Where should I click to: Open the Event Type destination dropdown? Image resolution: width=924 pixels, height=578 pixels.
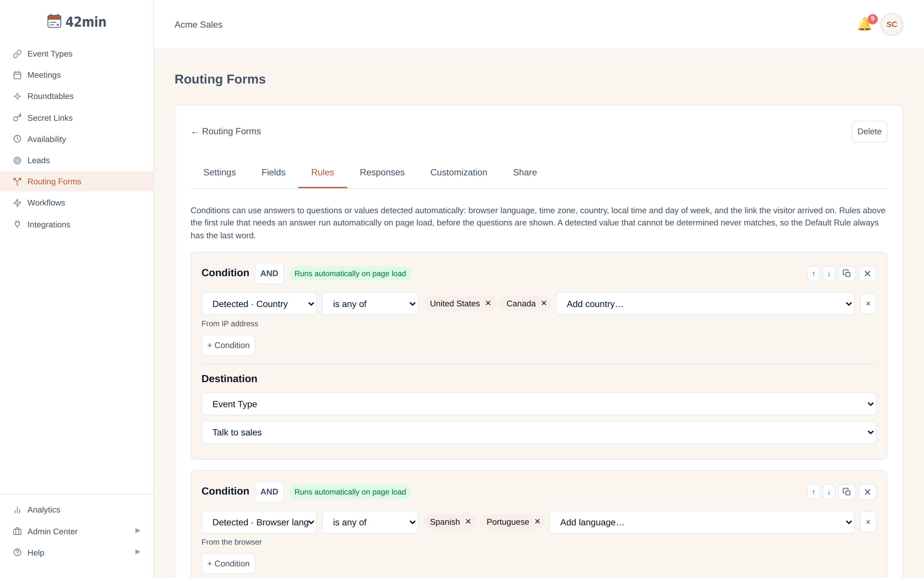click(539, 404)
